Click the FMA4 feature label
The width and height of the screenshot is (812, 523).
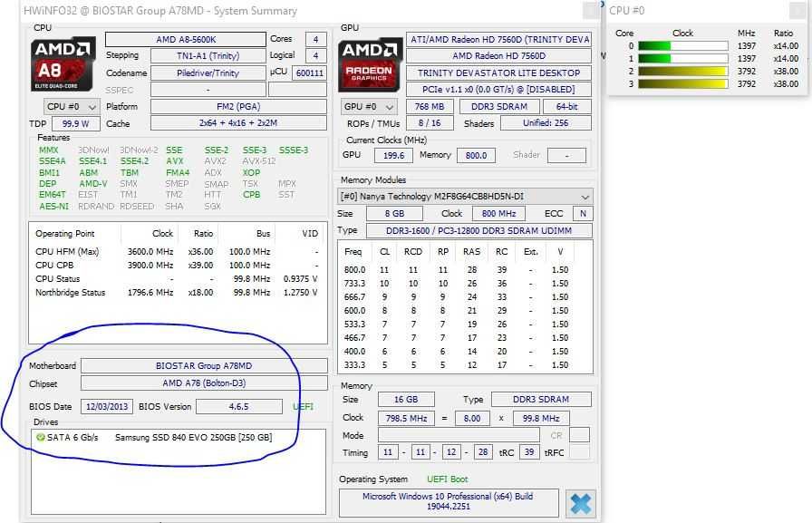tap(178, 173)
